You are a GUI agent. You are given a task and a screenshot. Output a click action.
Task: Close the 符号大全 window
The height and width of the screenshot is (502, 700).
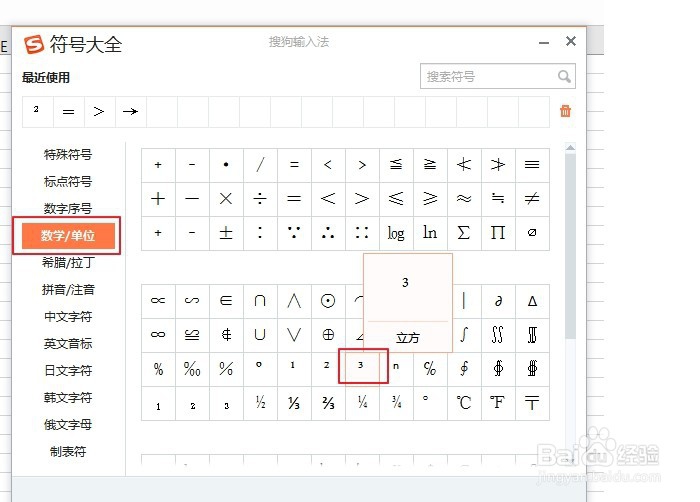click(571, 41)
